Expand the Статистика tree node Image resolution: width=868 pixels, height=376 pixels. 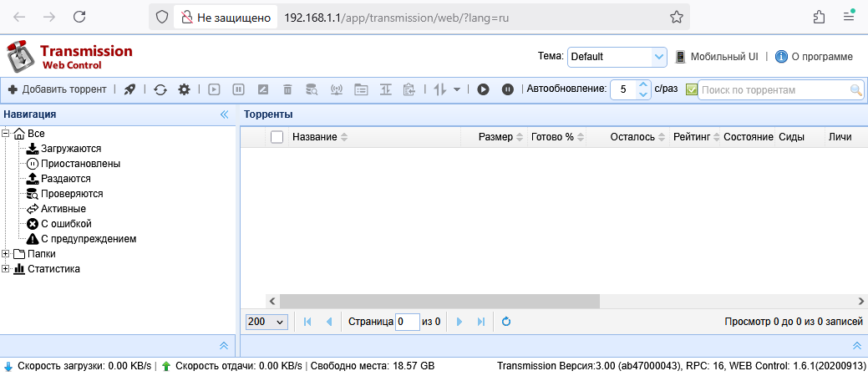point(6,269)
